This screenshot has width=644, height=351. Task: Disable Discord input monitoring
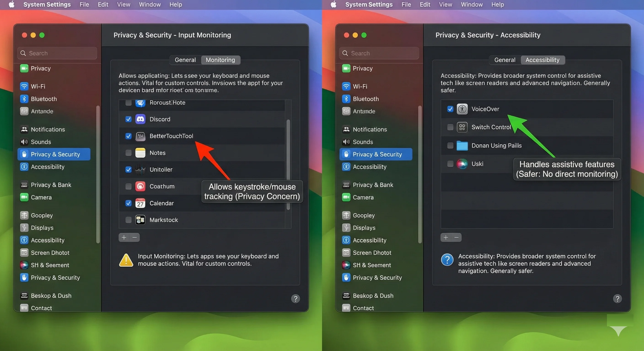(x=129, y=119)
